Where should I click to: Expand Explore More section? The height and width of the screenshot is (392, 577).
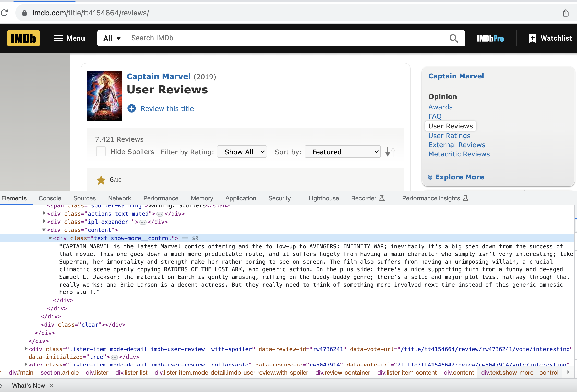[x=456, y=177]
